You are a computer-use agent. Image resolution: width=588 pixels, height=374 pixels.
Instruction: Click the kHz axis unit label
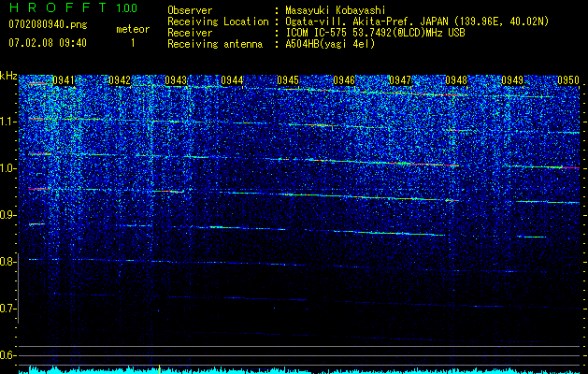coord(8,77)
